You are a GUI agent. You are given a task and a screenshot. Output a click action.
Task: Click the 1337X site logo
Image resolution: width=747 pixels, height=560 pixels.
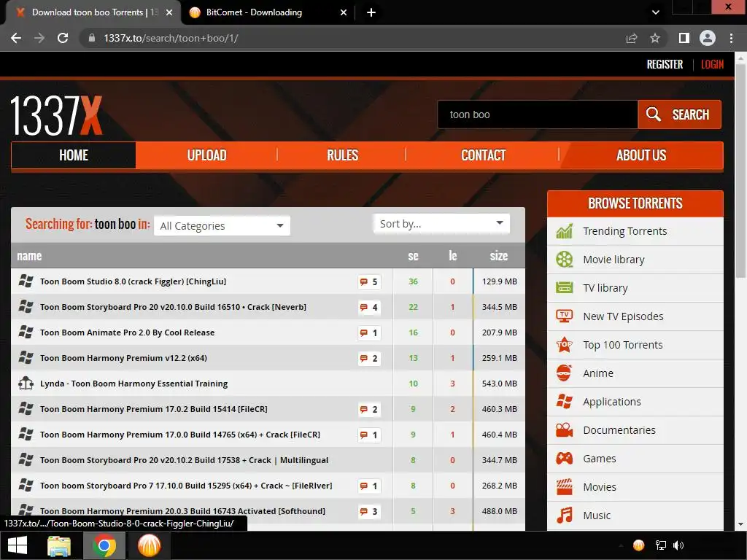coord(56,116)
